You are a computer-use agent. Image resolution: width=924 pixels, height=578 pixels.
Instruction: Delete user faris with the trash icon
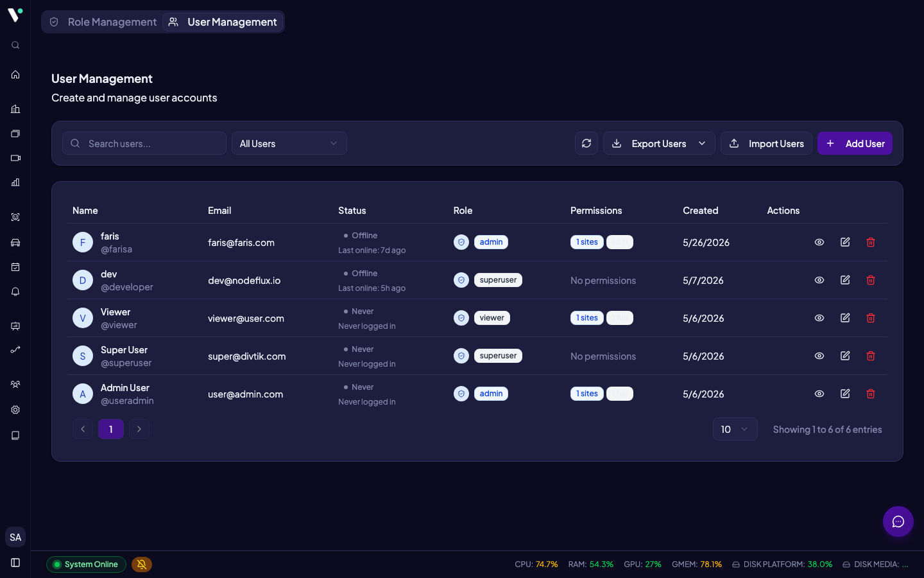point(871,242)
